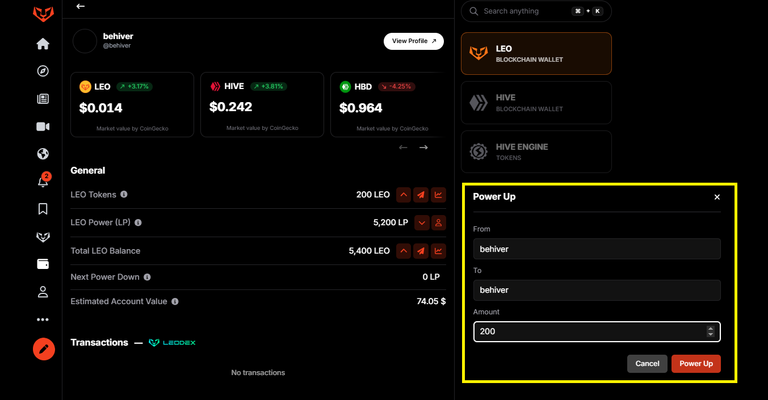This screenshot has width=768, height=400.
Task: Click the Amount field showing 200
Action: click(597, 331)
